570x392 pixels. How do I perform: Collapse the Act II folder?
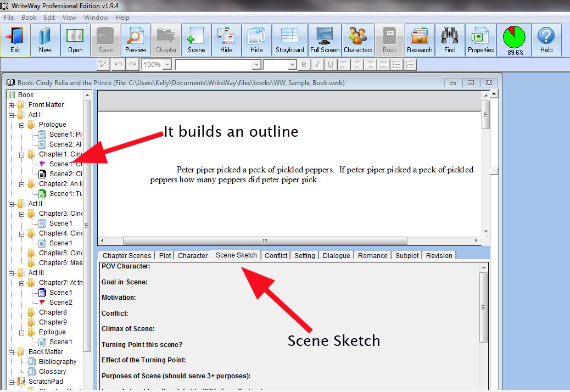(12, 204)
